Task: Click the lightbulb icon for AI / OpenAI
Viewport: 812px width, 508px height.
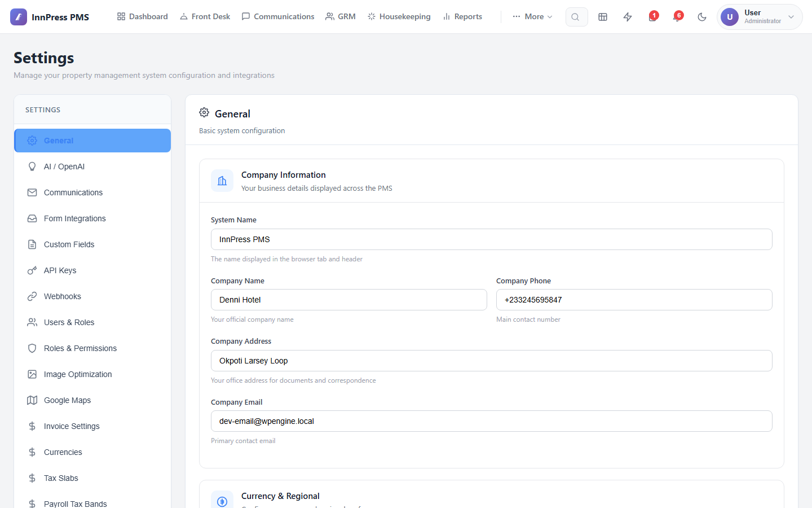Action: click(x=32, y=167)
